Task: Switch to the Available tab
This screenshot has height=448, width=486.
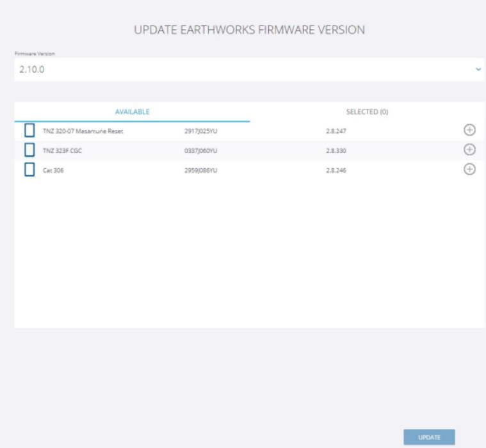Action: tap(132, 112)
